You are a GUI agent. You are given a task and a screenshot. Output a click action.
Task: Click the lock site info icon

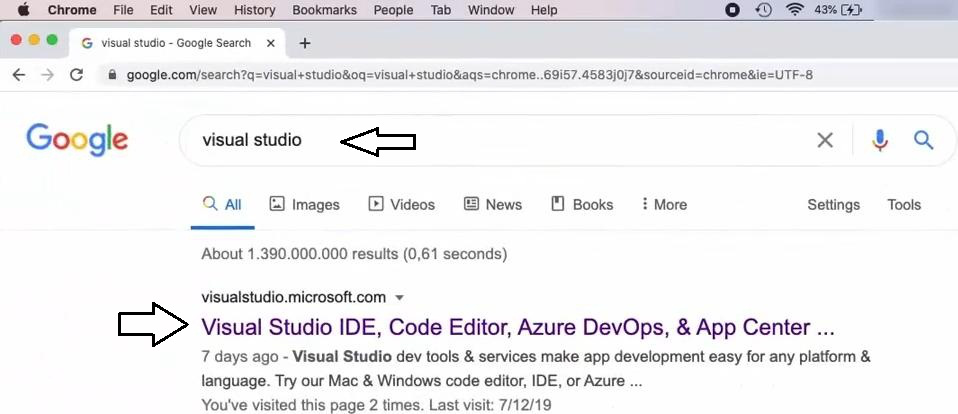[112, 75]
